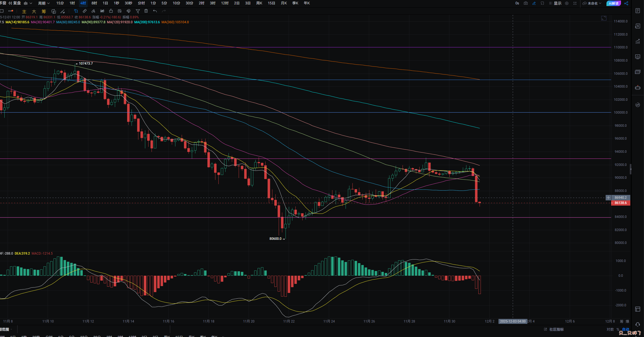Screen dimensions: 644x337
Task: Toggle percent scale mode
Action: (618, 329)
